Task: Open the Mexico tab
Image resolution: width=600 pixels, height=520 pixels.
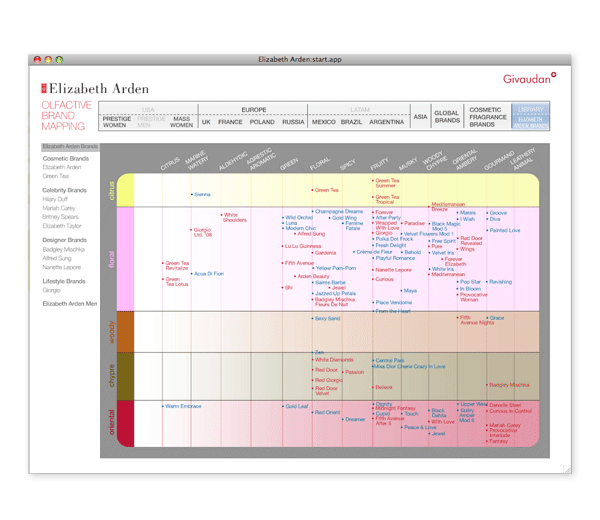Action: (324, 122)
